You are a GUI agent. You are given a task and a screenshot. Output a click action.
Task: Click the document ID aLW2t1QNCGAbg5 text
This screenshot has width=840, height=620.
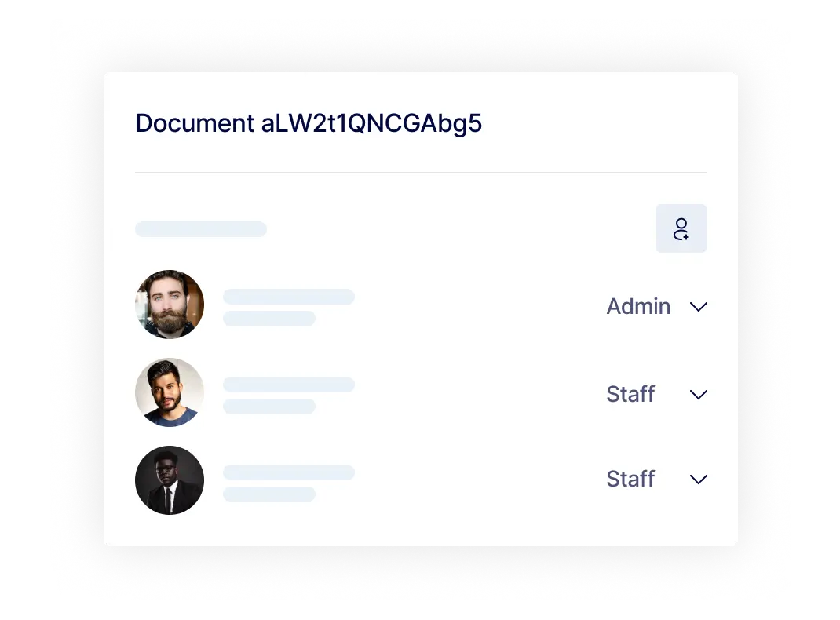[x=372, y=124]
